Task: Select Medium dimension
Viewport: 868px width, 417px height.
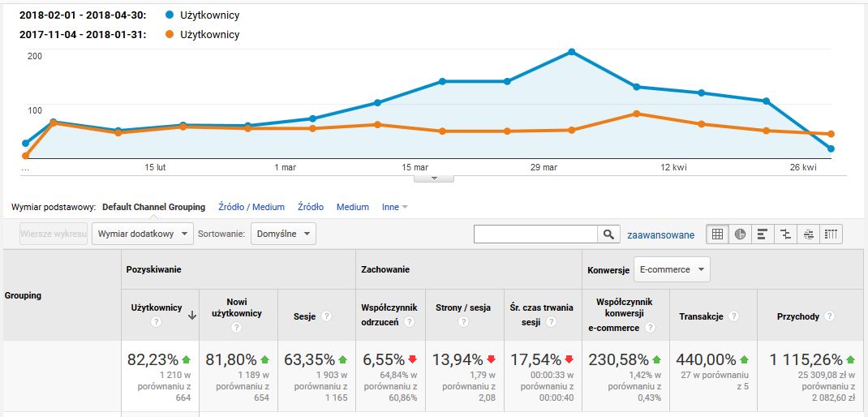Action: (x=353, y=207)
